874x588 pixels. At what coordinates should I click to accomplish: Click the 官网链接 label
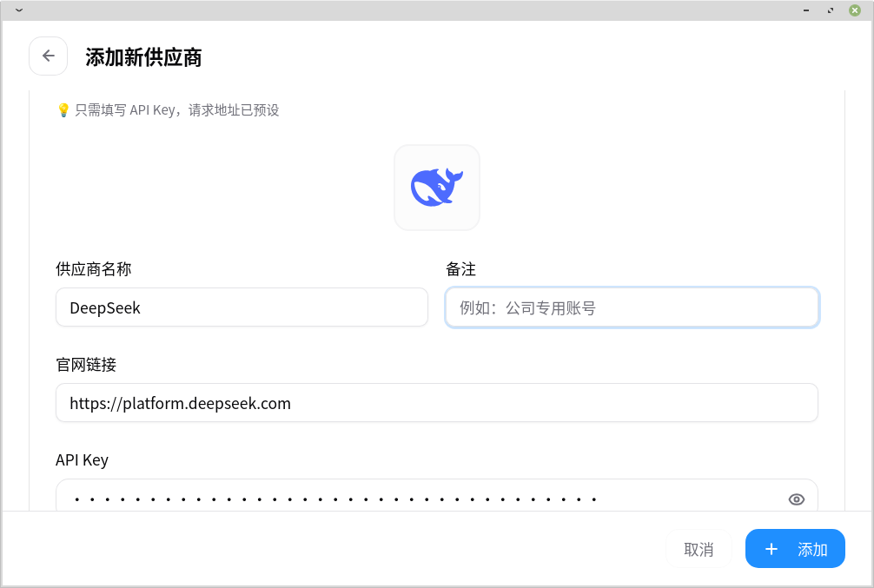86,365
